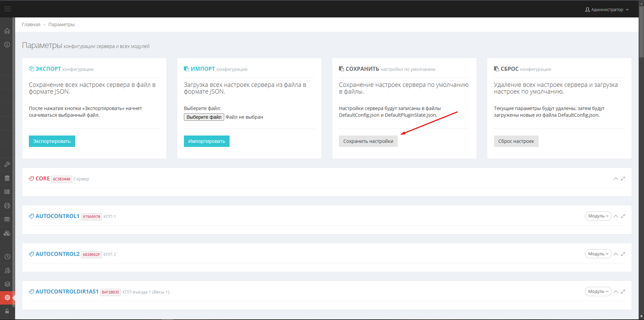Maximize the CORE panel to fullscreen
Screen dimensions: 644x320
[x=623, y=179]
